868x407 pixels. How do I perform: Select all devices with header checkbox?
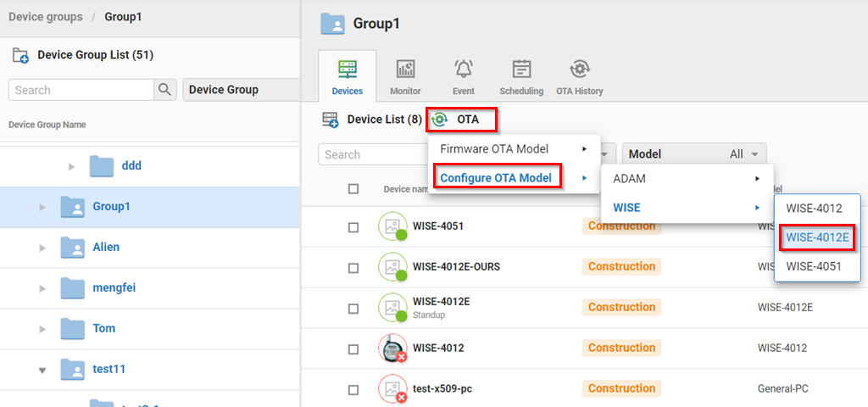pos(353,189)
